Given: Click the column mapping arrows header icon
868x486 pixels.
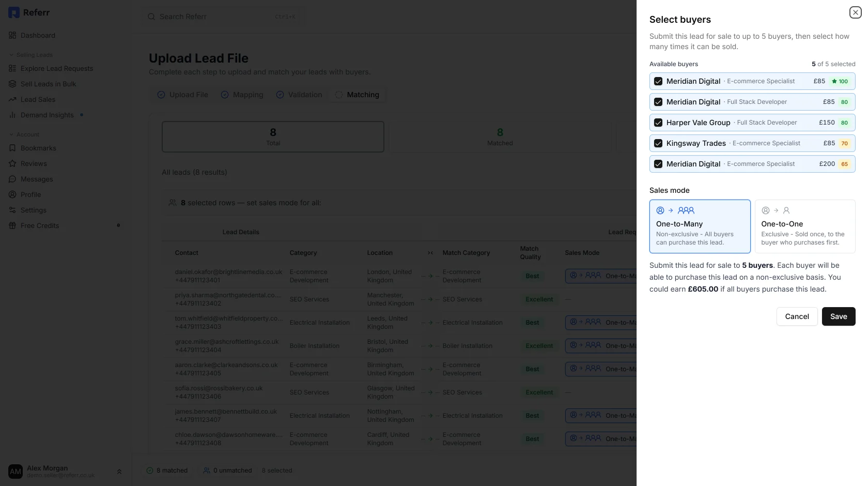Looking at the screenshot, I should (x=430, y=253).
